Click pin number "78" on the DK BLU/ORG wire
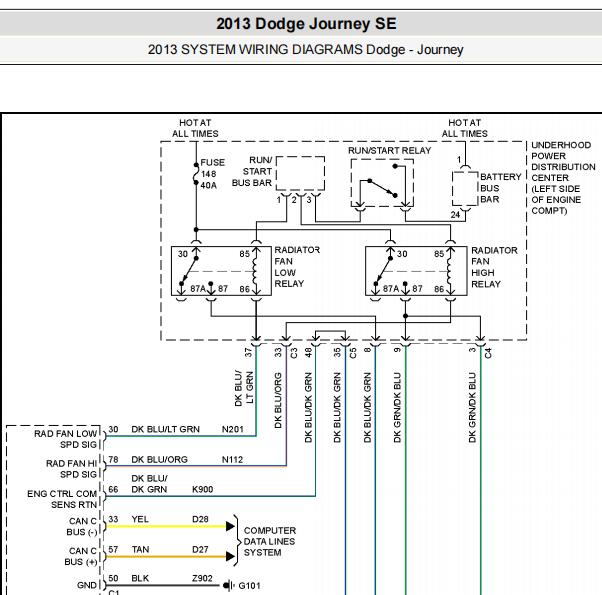The height and width of the screenshot is (595, 602). (x=113, y=460)
